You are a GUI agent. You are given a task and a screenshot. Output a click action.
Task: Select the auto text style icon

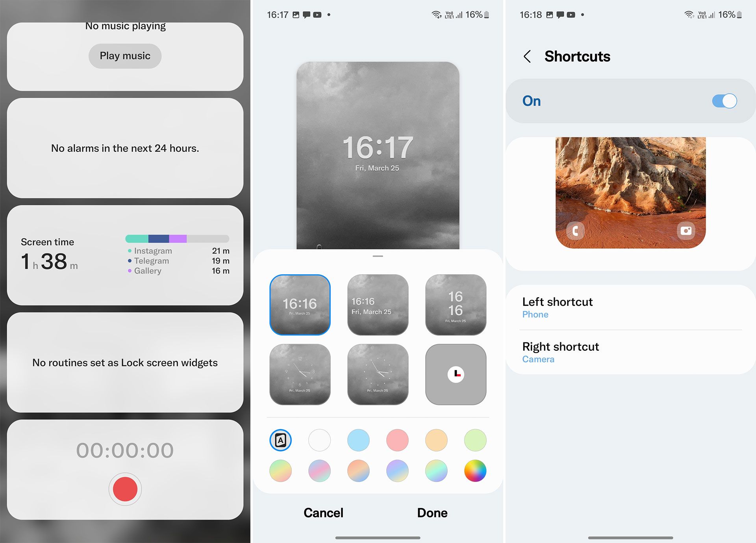click(x=281, y=439)
